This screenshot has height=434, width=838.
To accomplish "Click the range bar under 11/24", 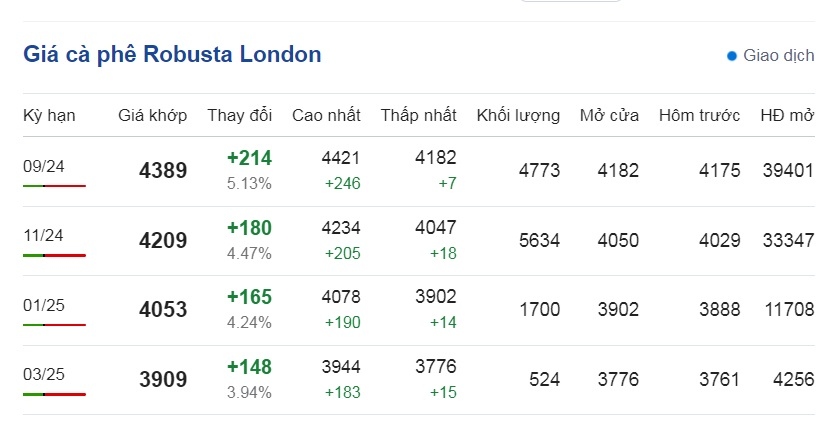I will coord(55,255).
